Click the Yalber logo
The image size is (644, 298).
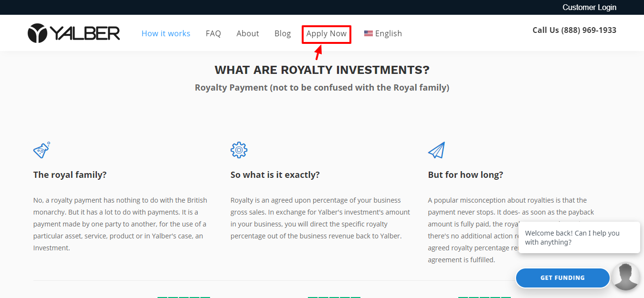[74, 32]
